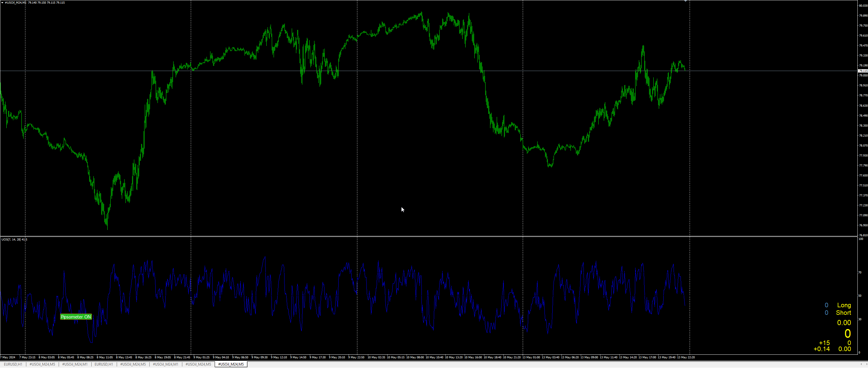Image resolution: width=868 pixels, height=368 pixels.
Task: Click the 9 May 12:10 time axis label
Action: pyautogui.click(x=279, y=357)
